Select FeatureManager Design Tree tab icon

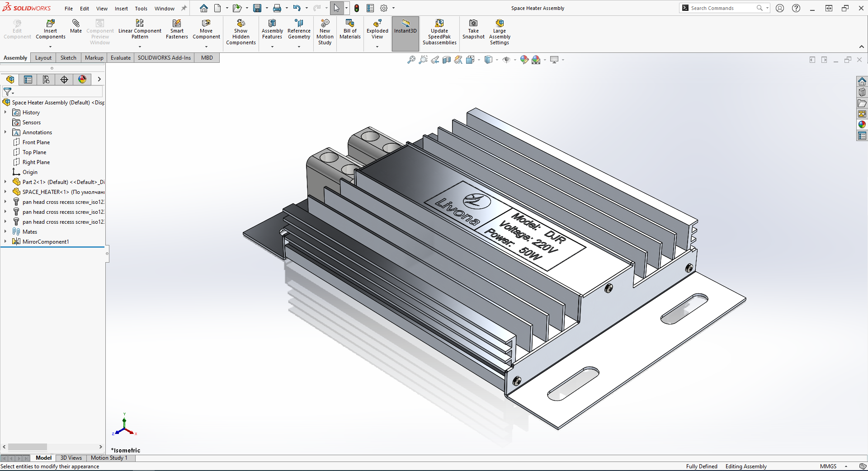(10, 80)
